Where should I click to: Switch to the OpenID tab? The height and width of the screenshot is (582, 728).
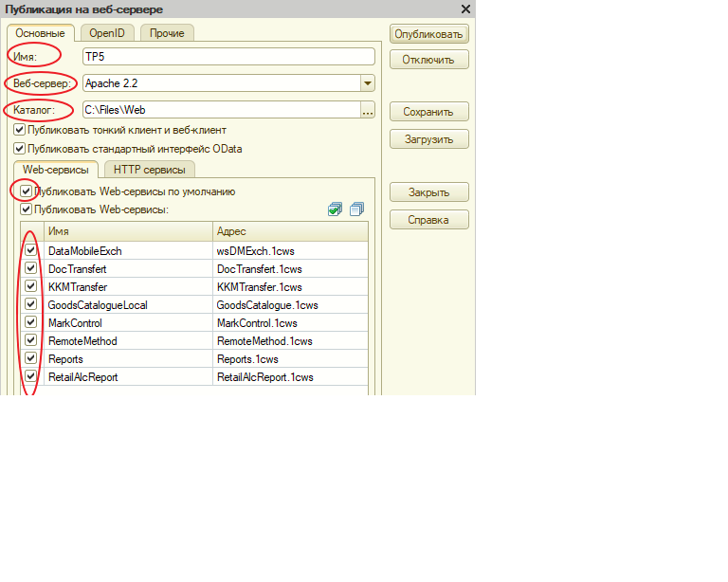tap(106, 33)
